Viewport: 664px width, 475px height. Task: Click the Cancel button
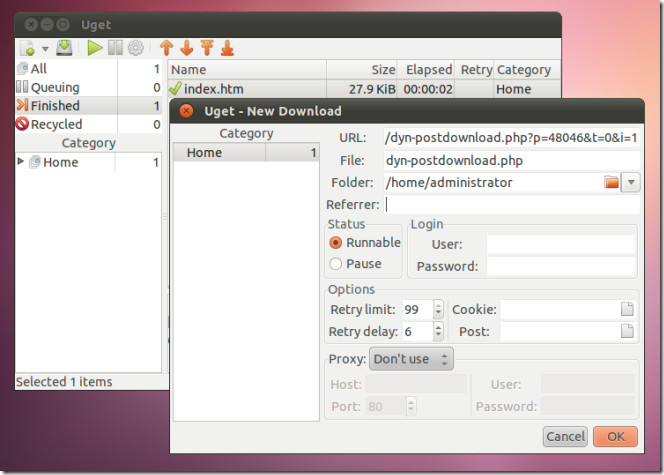[565, 436]
